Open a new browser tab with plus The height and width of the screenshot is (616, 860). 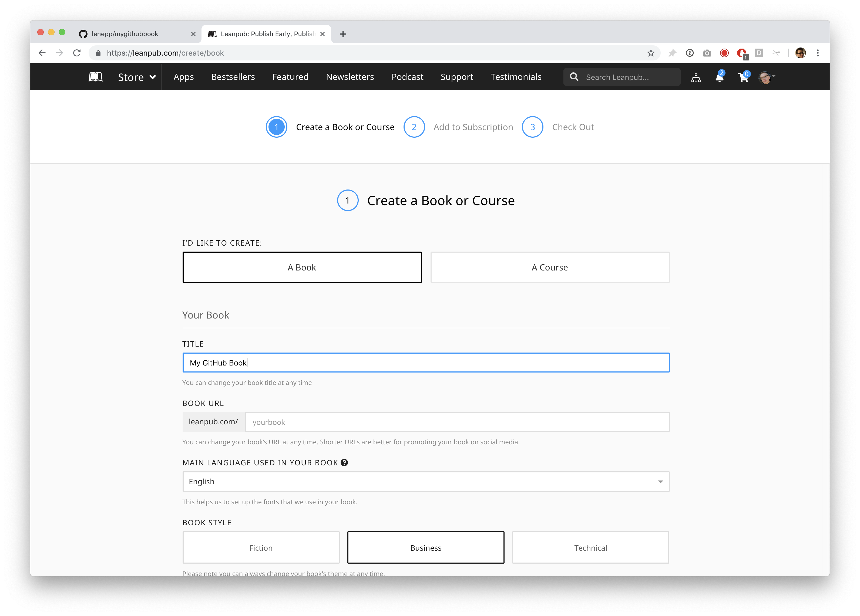(x=343, y=34)
